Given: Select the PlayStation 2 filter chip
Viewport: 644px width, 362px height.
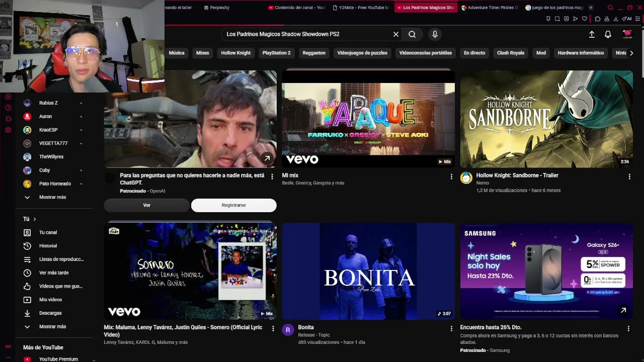Looking at the screenshot, I should (276, 53).
